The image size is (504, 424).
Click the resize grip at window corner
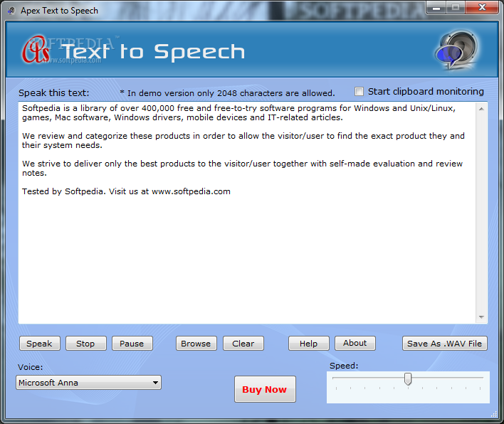[494, 414]
